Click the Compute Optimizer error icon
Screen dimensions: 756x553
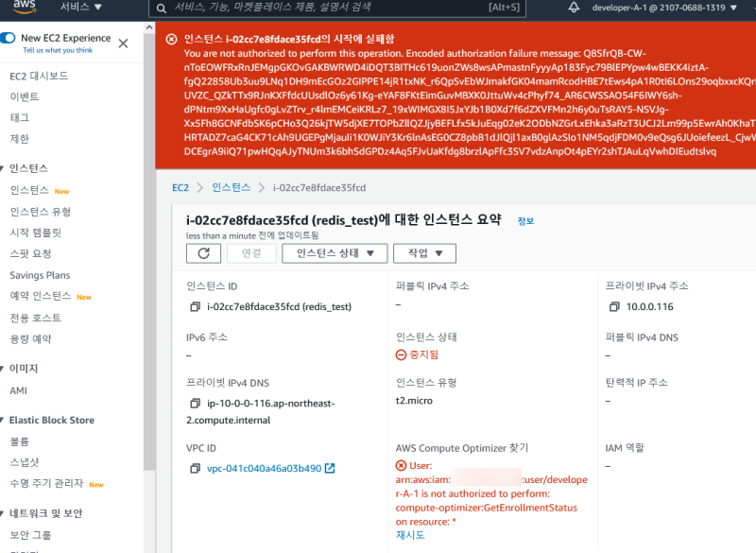[401, 466]
